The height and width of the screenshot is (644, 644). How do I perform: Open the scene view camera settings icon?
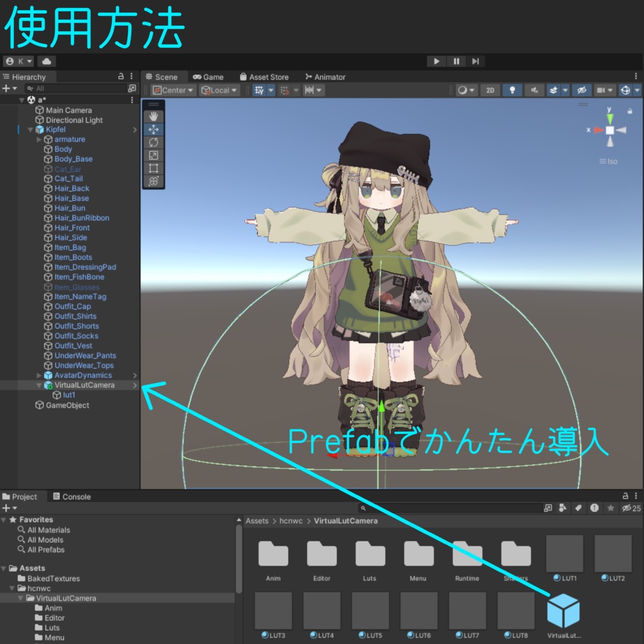602,90
